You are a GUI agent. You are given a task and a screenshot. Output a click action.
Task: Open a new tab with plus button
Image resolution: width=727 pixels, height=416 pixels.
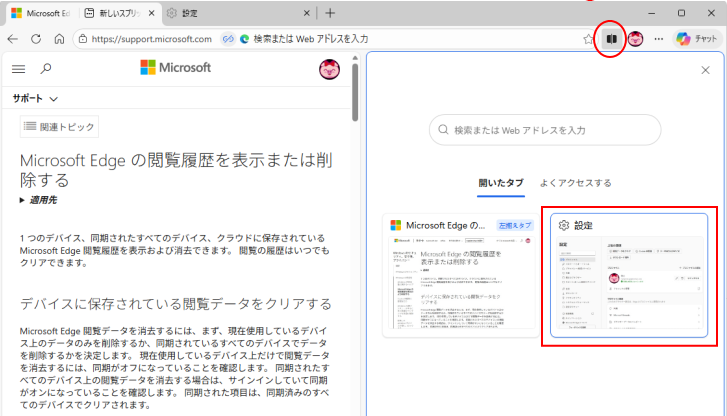click(330, 13)
